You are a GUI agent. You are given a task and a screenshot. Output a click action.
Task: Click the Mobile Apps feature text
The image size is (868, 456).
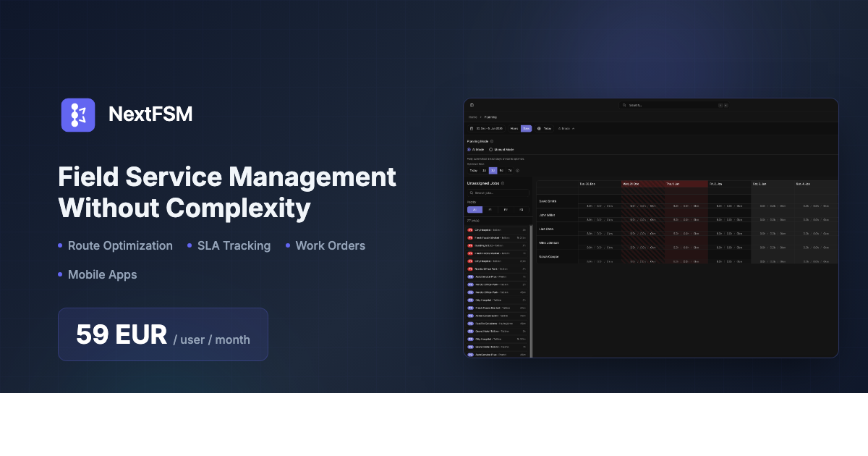(102, 274)
